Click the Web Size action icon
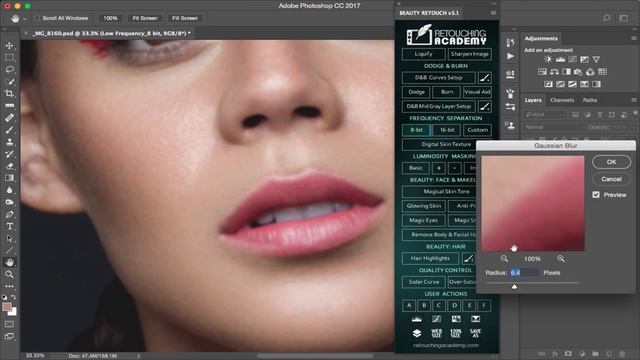Viewport: 640px width, 360px height. point(436,333)
